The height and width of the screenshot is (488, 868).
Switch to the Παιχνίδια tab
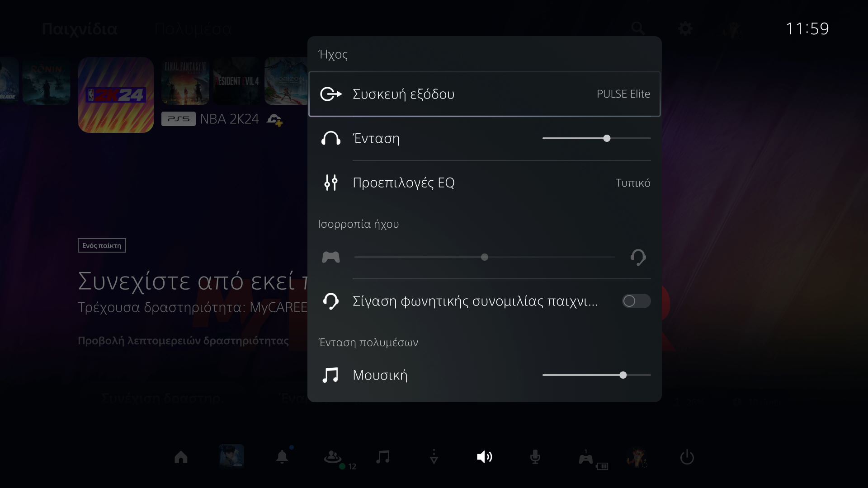(x=80, y=29)
